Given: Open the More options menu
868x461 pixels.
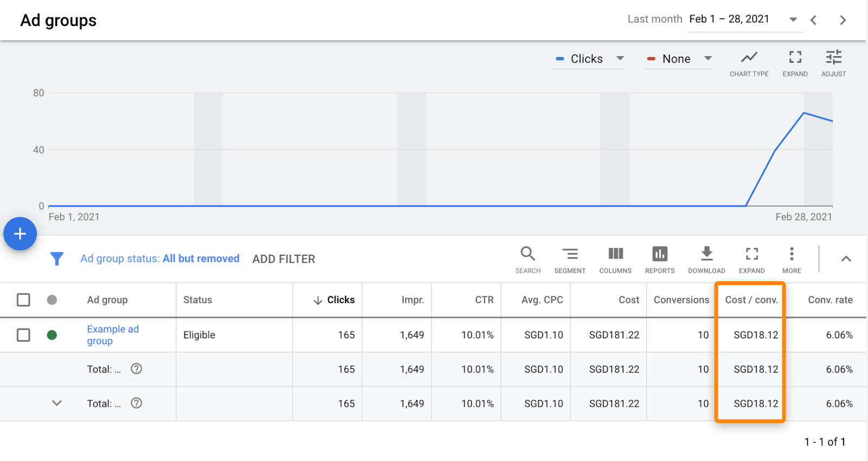Looking at the screenshot, I should (x=792, y=260).
